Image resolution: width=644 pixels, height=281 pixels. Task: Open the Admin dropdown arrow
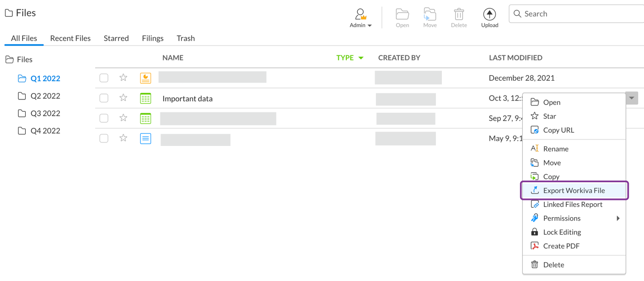[370, 26]
